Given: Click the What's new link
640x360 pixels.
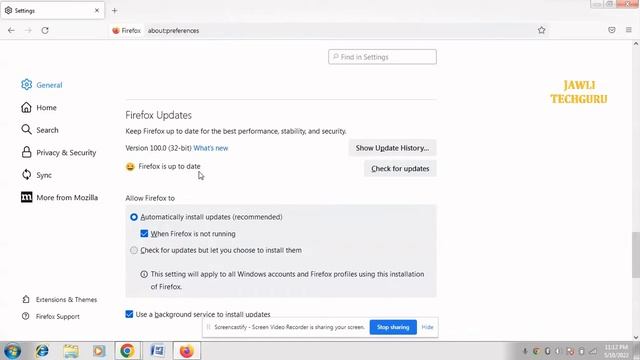Looking at the screenshot, I should click(x=211, y=148).
